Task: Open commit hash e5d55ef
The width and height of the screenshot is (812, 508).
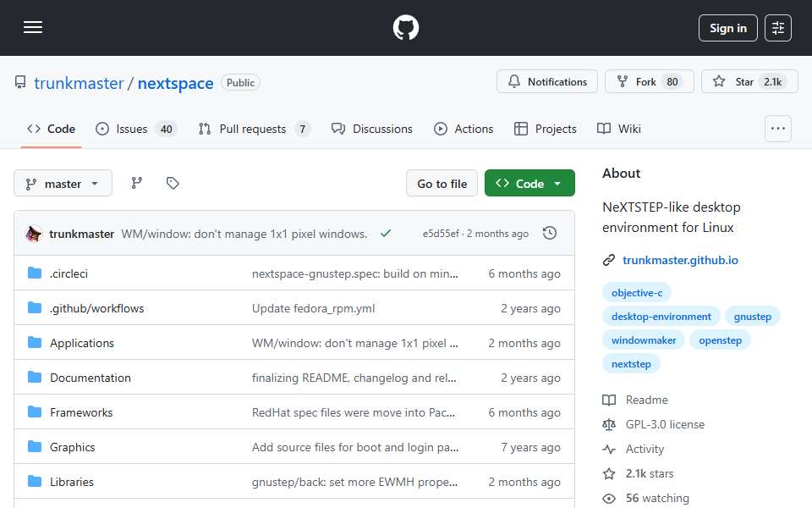Action: point(440,234)
